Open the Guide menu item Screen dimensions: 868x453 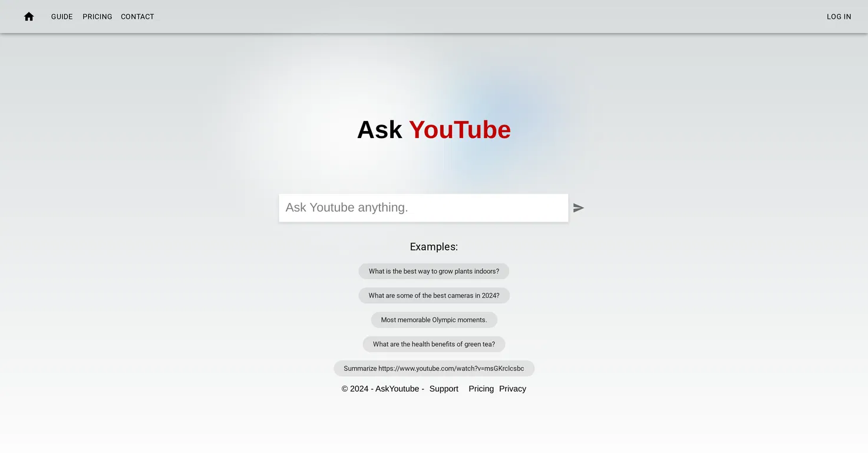coord(62,17)
